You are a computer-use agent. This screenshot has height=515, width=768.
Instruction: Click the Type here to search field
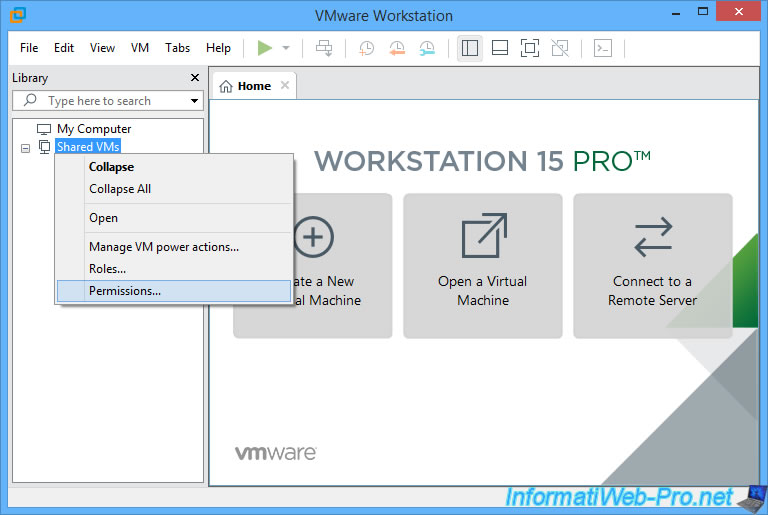coord(108,100)
